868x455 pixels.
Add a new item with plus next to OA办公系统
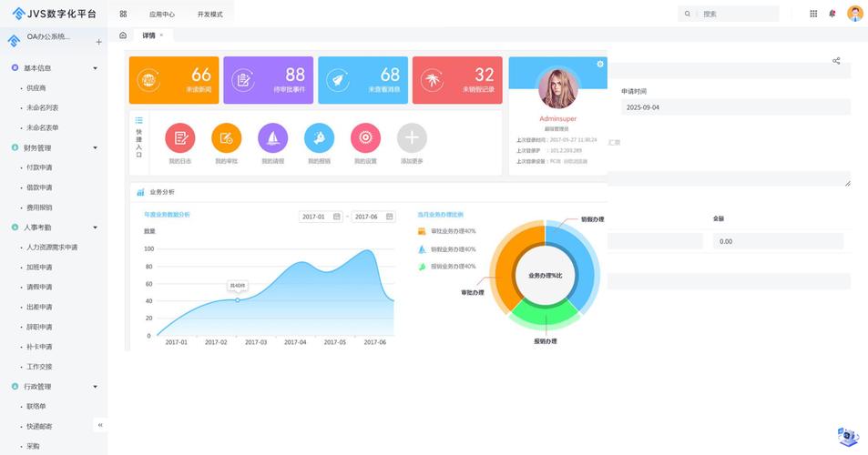coord(98,42)
